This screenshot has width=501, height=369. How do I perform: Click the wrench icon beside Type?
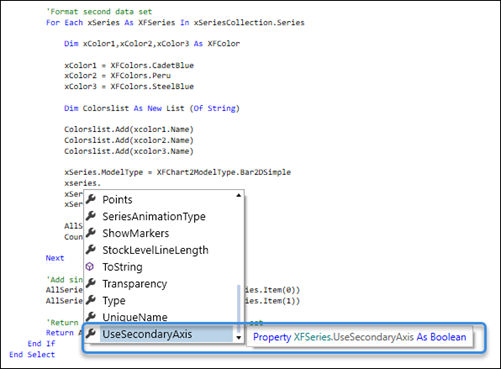91,300
